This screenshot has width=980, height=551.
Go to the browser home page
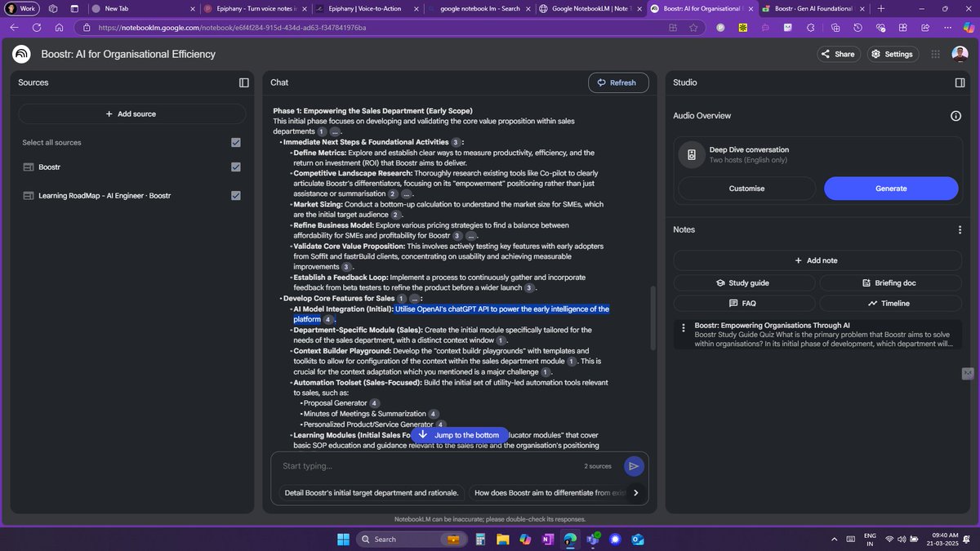point(60,27)
